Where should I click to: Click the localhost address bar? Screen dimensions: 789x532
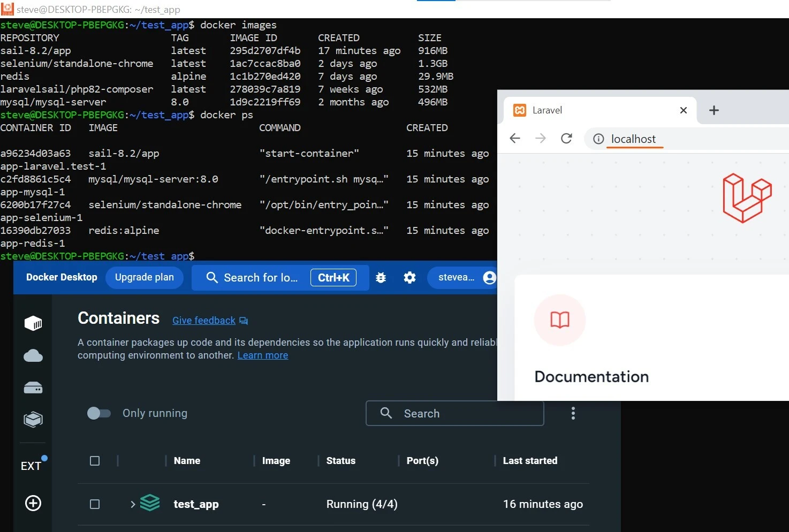(x=633, y=139)
